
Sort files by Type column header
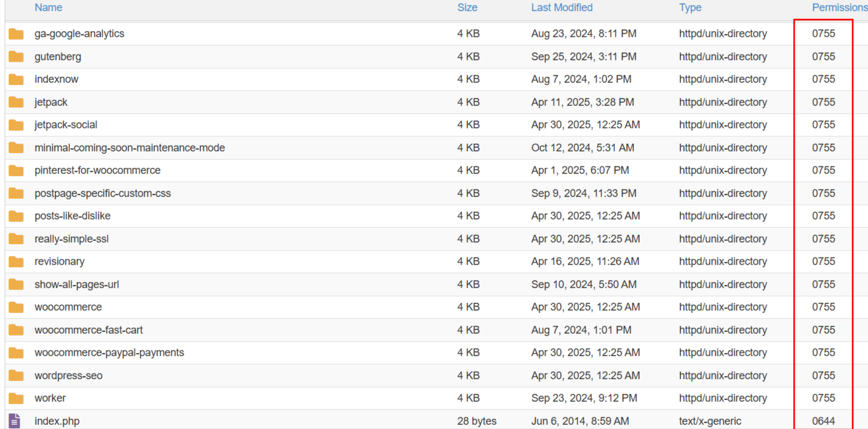[x=690, y=8]
